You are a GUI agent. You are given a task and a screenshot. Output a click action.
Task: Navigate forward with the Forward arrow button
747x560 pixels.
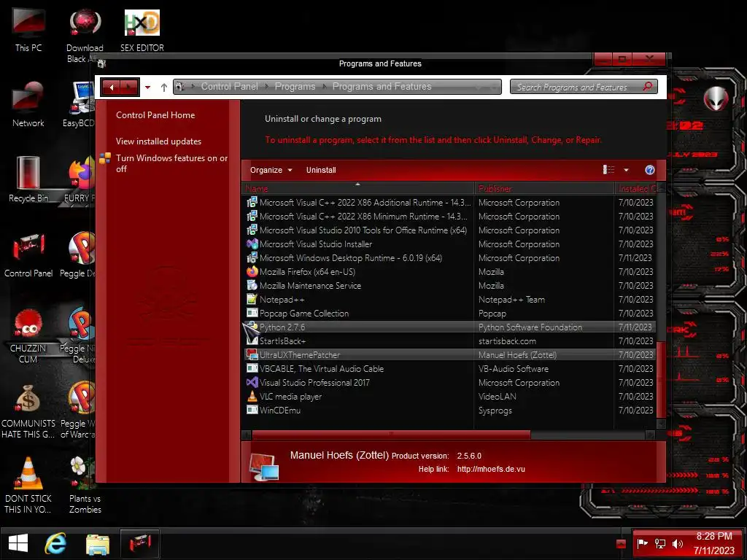(x=128, y=87)
